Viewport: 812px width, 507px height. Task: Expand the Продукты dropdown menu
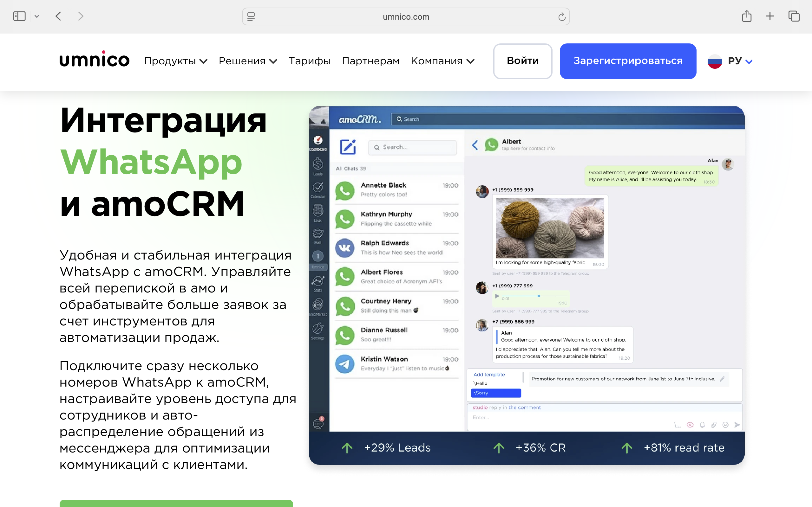tap(175, 61)
